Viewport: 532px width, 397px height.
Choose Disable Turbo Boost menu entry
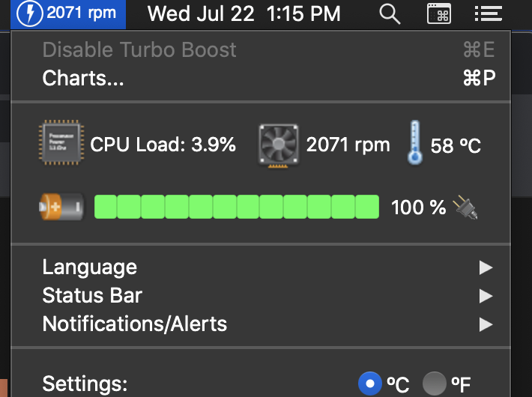tap(139, 50)
